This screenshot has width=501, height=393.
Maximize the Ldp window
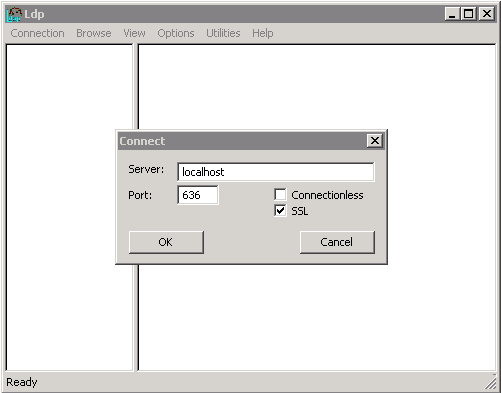469,14
